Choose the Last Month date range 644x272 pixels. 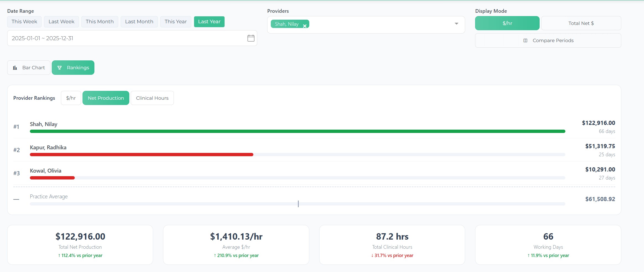[x=139, y=22]
